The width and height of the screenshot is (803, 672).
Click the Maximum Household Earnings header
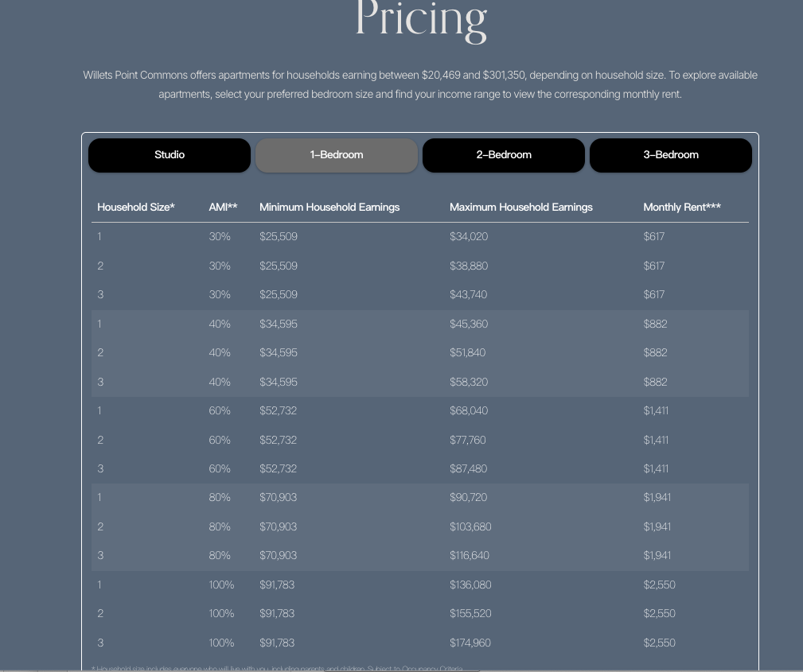tap(521, 207)
